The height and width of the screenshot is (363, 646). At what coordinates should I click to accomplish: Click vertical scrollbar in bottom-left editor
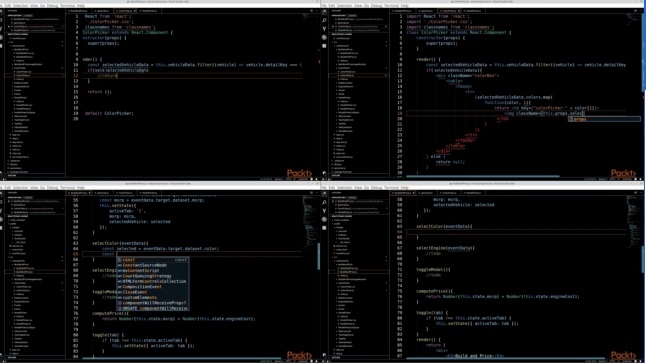pos(318,256)
